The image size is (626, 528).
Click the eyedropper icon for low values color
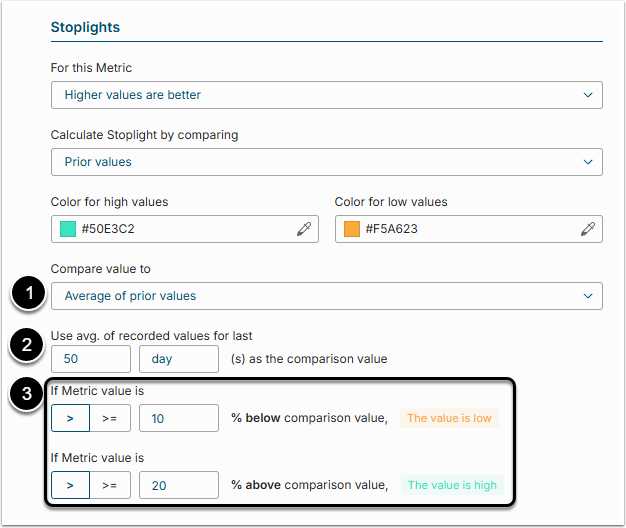588,229
